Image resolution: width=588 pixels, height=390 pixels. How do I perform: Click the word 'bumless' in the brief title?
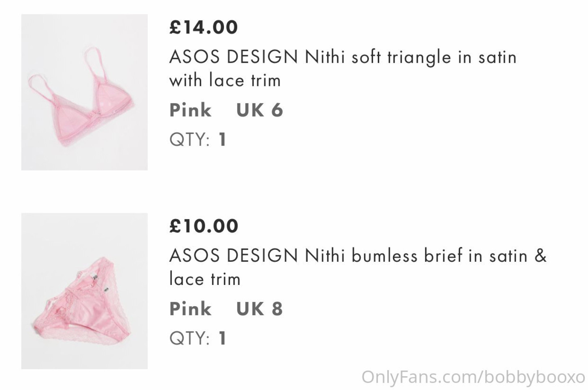(x=384, y=256)
